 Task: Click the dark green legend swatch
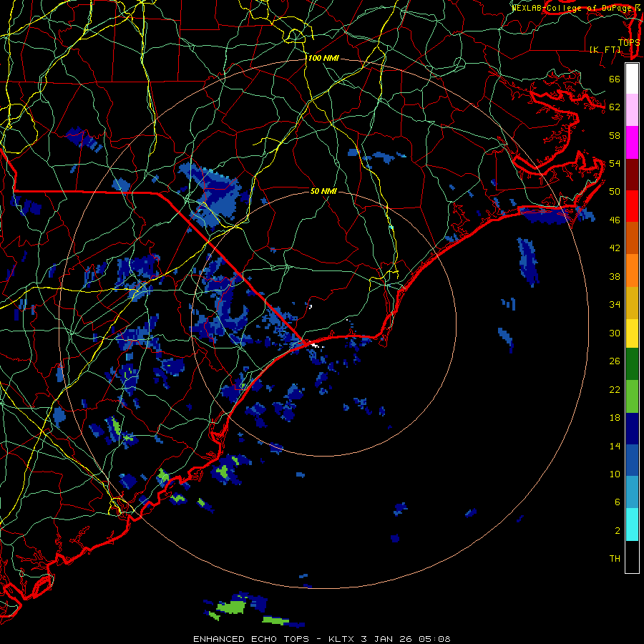tap(632, 364)
